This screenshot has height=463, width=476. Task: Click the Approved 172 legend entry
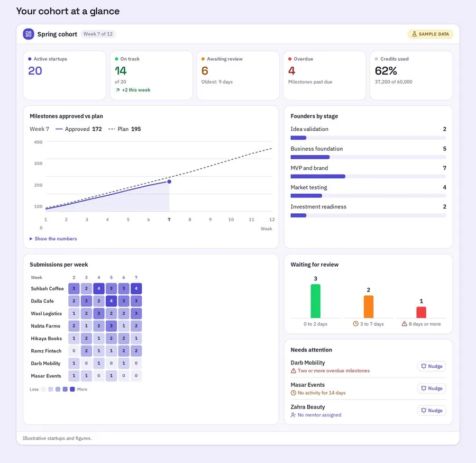(x=79, y=129)
